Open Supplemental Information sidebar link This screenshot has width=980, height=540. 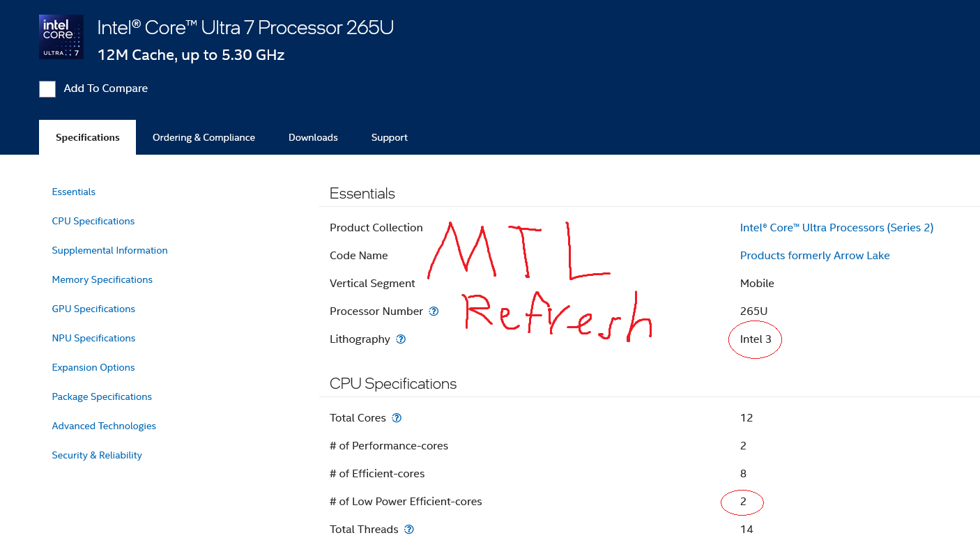pos(109,250)
